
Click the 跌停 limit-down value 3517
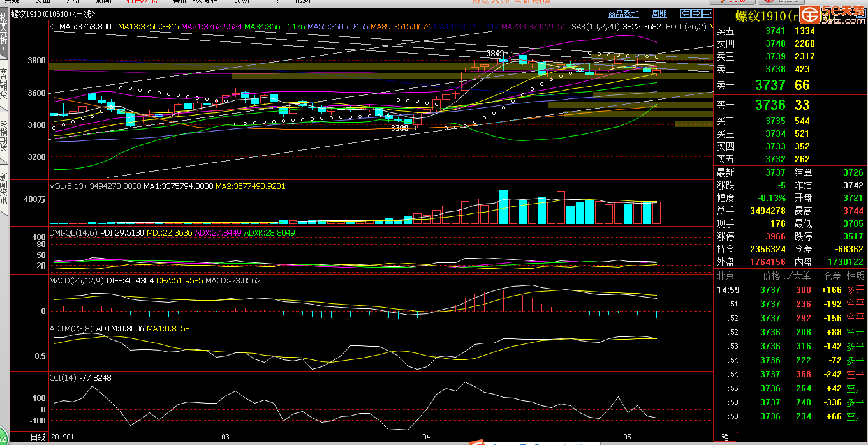[x=853, y=236]
